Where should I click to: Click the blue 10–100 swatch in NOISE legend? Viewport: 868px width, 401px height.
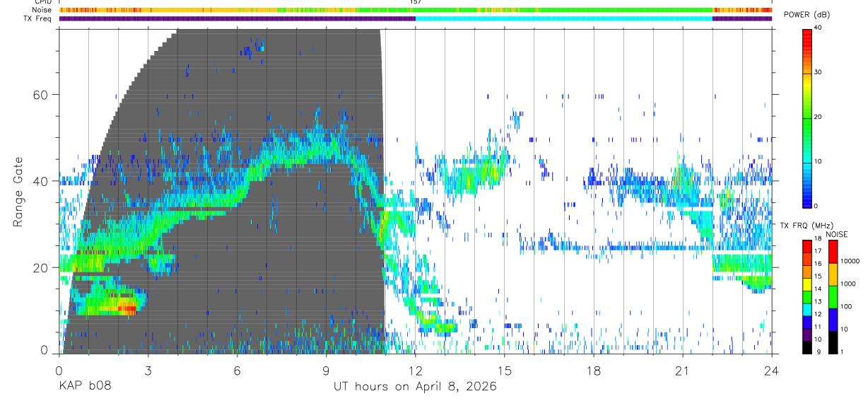tap(833, 319)
